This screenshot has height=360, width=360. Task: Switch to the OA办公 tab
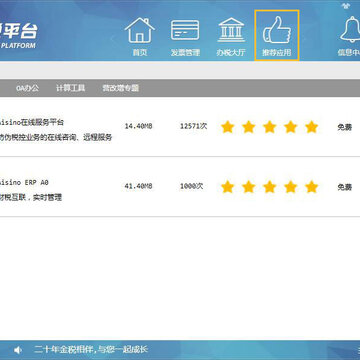27,88
